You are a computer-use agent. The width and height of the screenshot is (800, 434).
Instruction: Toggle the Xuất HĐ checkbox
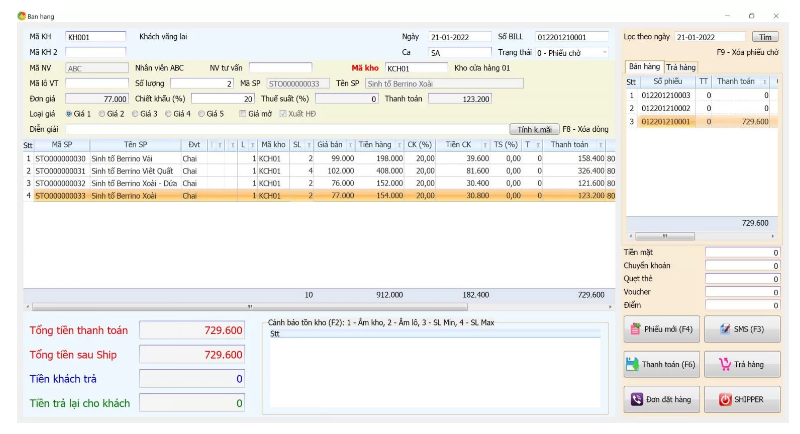point(282,114)
